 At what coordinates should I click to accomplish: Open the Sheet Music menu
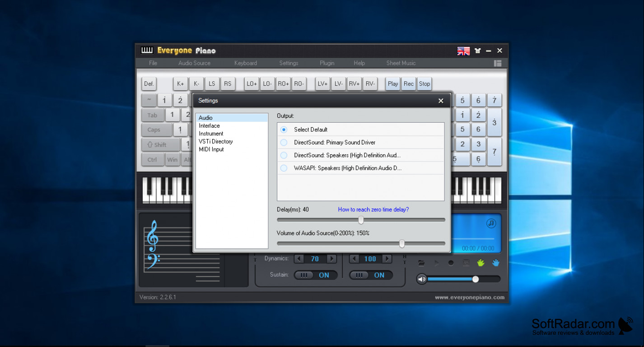(401, 63)
